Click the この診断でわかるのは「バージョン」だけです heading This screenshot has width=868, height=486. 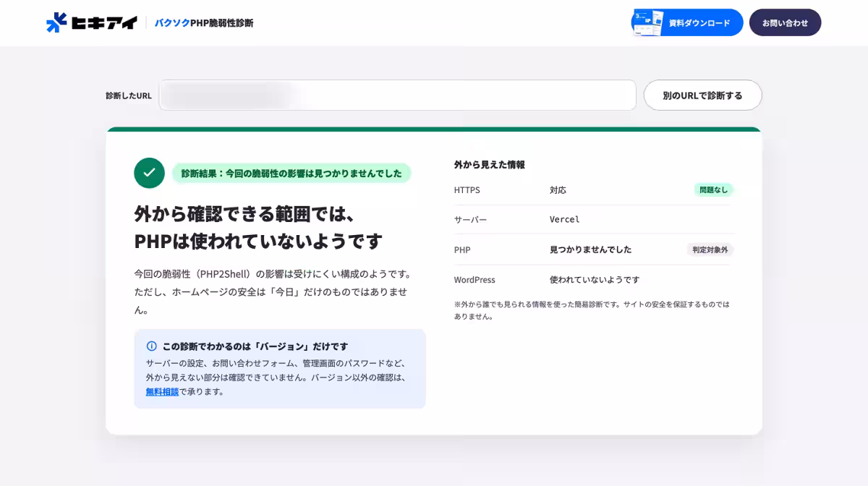(x=255, y=346)
